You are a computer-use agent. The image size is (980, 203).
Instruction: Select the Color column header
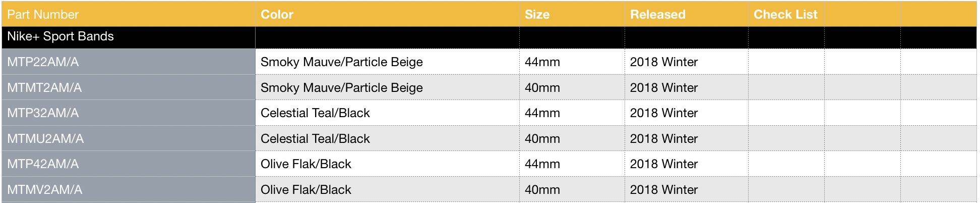(x=277, y=15)
